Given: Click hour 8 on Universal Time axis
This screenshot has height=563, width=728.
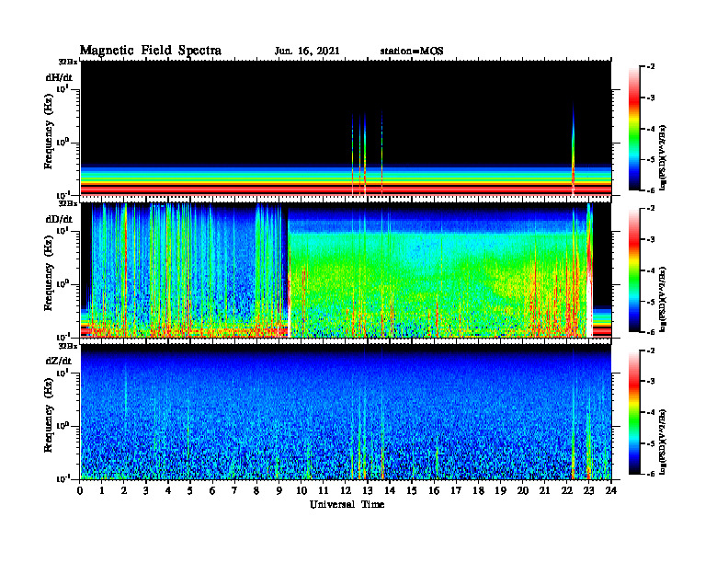Looking at the screenshot, I should coord(256,491).
